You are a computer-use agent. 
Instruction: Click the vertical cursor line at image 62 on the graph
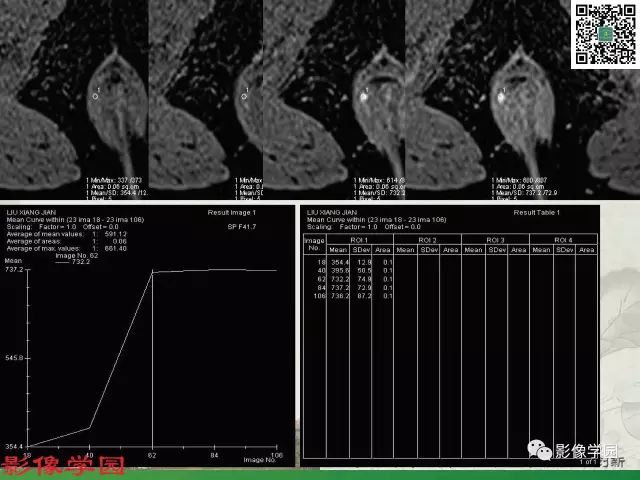[x=152, y=359]
